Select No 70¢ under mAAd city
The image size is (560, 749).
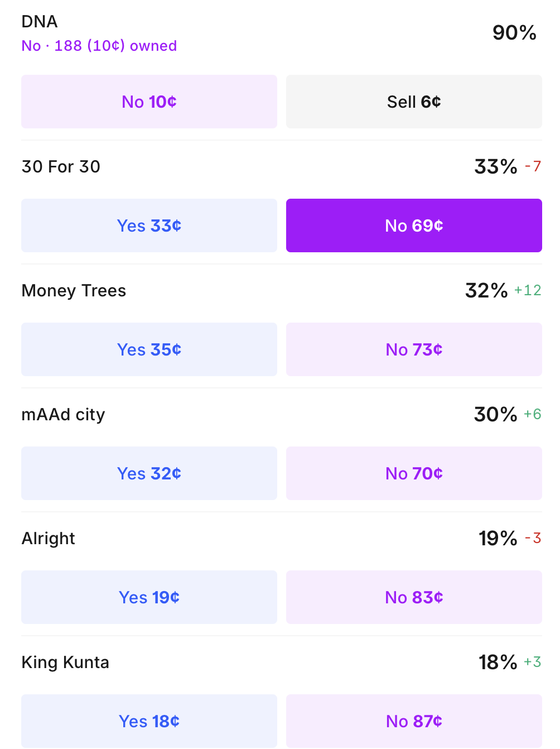pyautogui.click(x=414, y=473)
